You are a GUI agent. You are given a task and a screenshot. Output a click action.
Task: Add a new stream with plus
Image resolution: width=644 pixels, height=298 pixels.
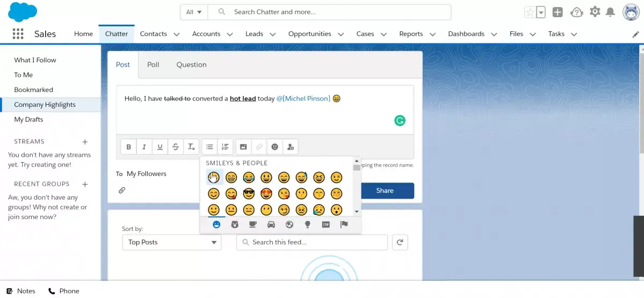click(x=85, y=142)
